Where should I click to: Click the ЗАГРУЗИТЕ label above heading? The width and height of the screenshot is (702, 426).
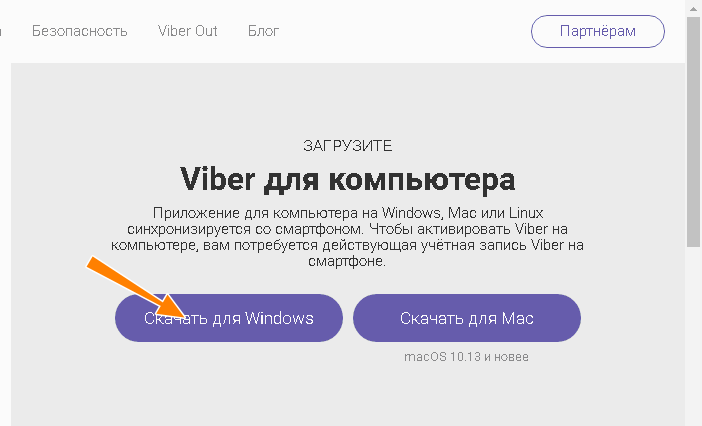[x=347, y=146]
